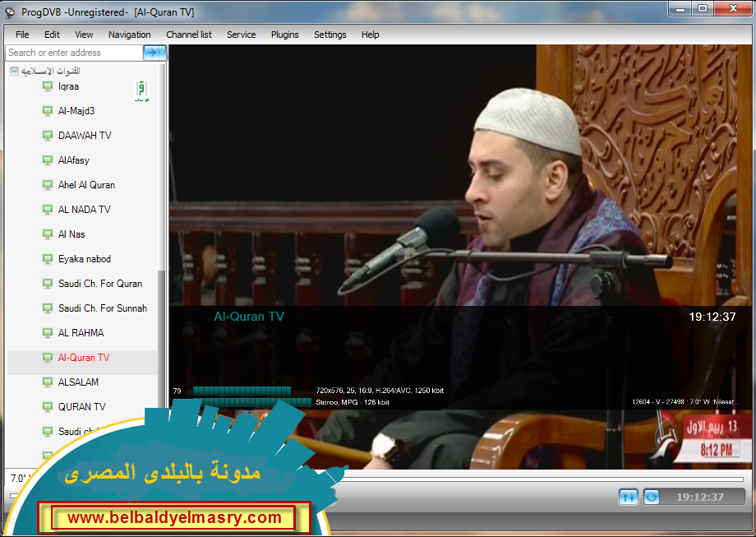Open the Help menu

click(x=371, y=35)
